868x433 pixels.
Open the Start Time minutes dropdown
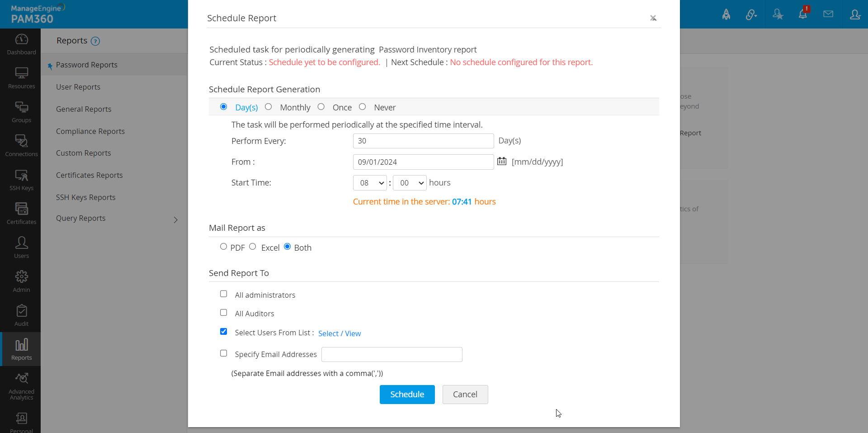pyautogui.click(x=410, y=183)
